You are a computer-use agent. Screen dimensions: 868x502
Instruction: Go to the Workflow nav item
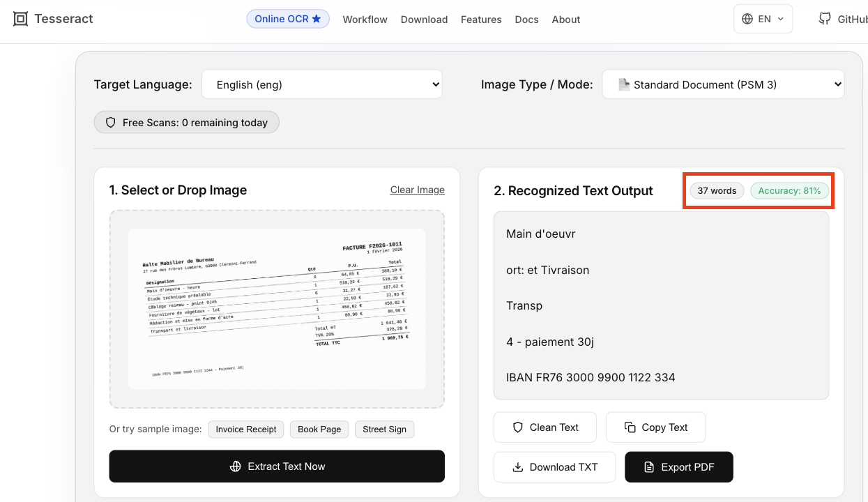(365, 20)
